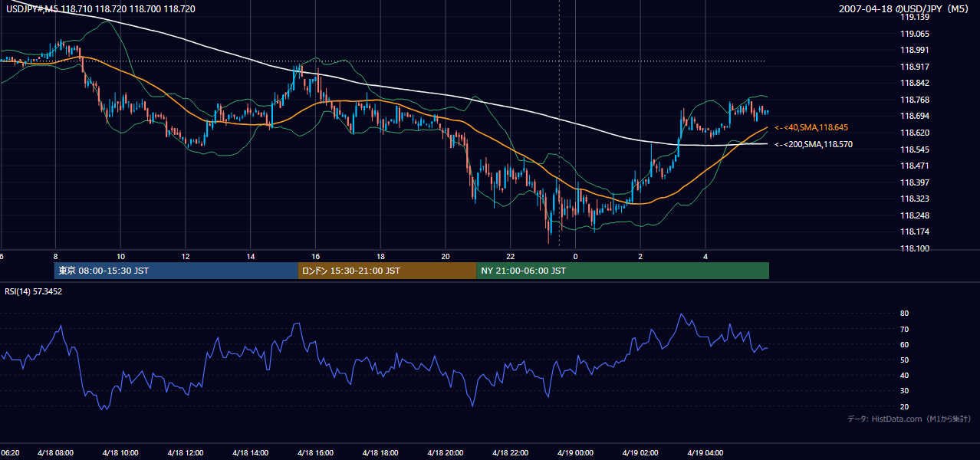980x460 pixels.
Task: Click hour label 22 under the price chart
Action: (510, 256)
